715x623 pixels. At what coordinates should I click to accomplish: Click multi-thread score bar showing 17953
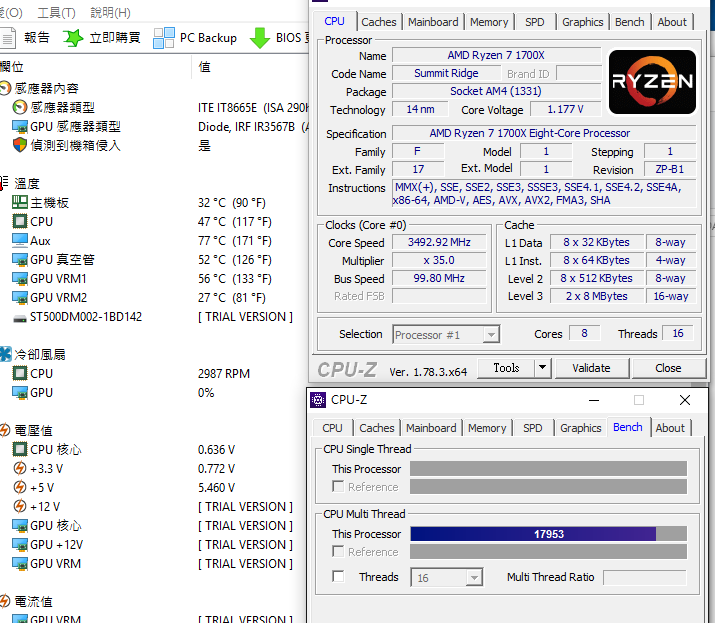coord(548,534)
